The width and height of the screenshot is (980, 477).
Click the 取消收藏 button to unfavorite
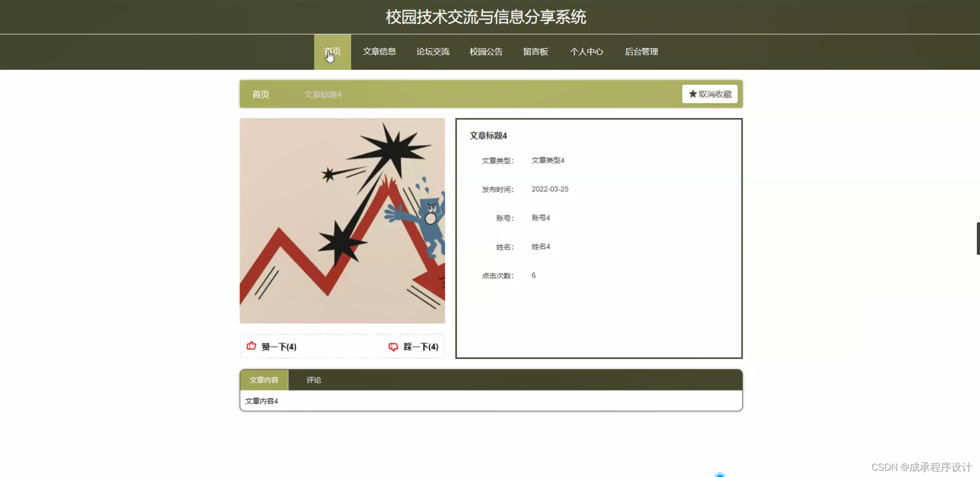pos(710,94)
